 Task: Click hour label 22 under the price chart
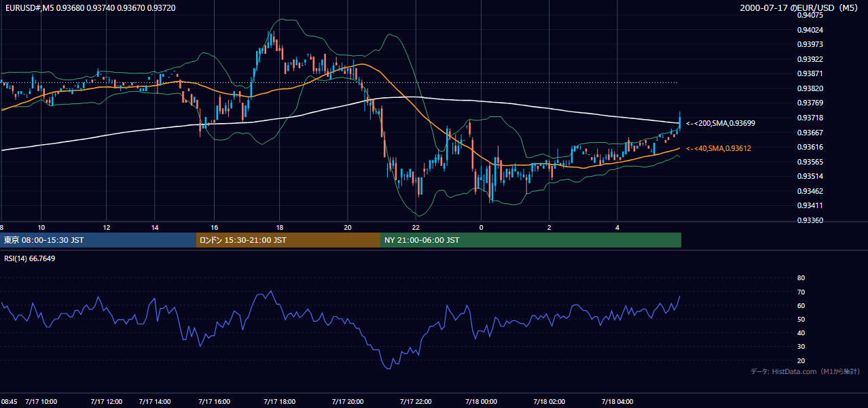pyautogui.click(x=416, y=227)
